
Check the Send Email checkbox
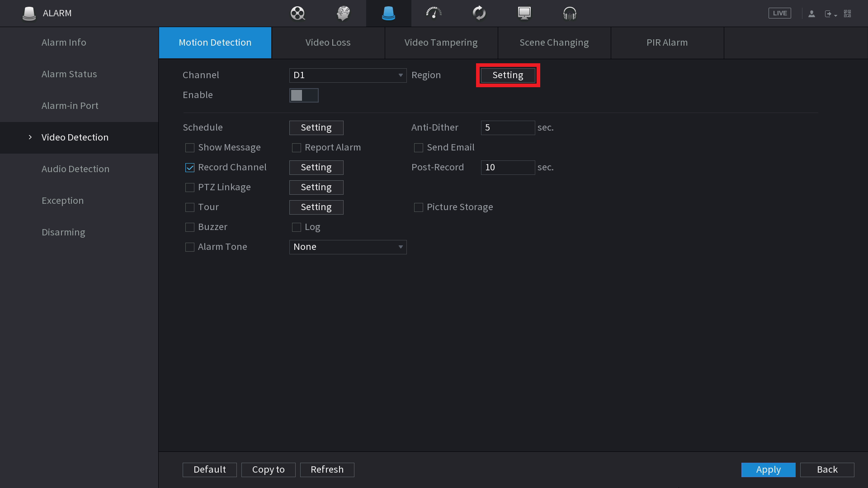click(x=419, y=148)
